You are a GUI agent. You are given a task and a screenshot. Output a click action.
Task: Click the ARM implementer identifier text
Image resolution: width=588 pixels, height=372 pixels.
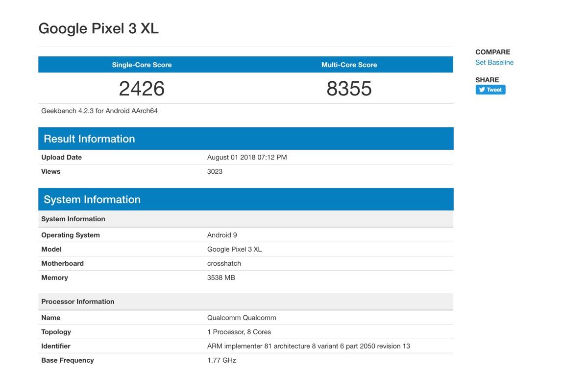(x=308, y=346)
